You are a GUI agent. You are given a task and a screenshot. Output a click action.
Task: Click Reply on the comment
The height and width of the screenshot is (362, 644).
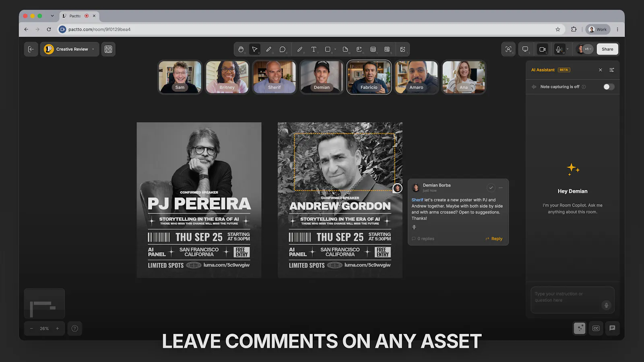pyautogui.click(x=494, y=239)
